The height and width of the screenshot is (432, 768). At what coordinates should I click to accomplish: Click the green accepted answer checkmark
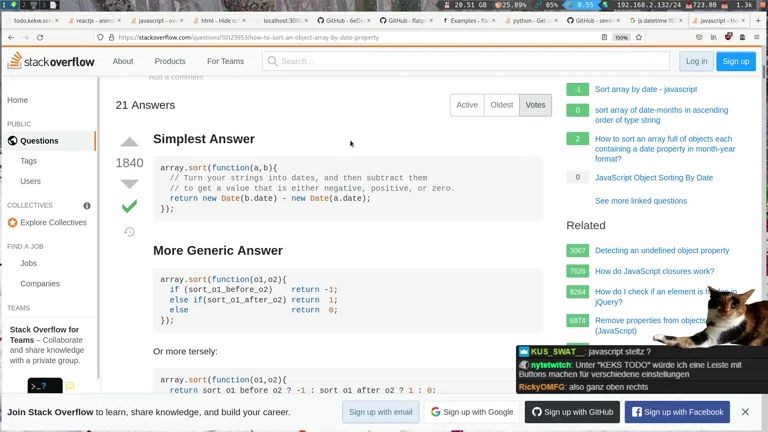[x=129, y=207]
